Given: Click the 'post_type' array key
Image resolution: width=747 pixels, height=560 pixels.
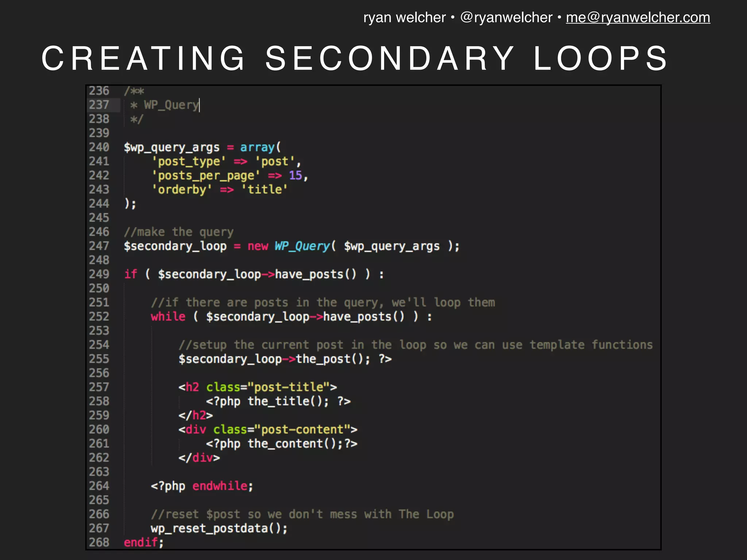Looking at the screenshot, I should click(x=189, y=162).
